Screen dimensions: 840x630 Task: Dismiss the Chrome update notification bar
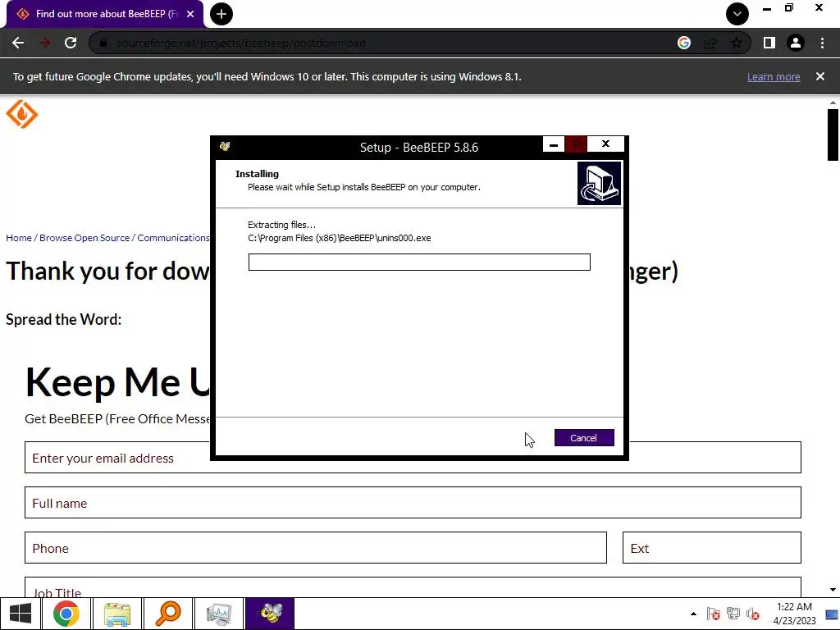[820, 76]
